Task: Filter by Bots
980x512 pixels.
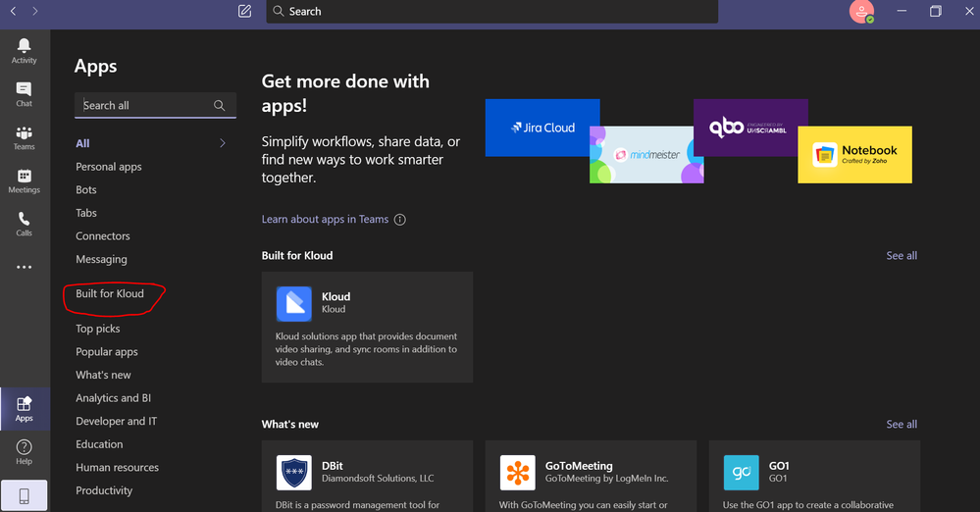Action: coord(86,190)
